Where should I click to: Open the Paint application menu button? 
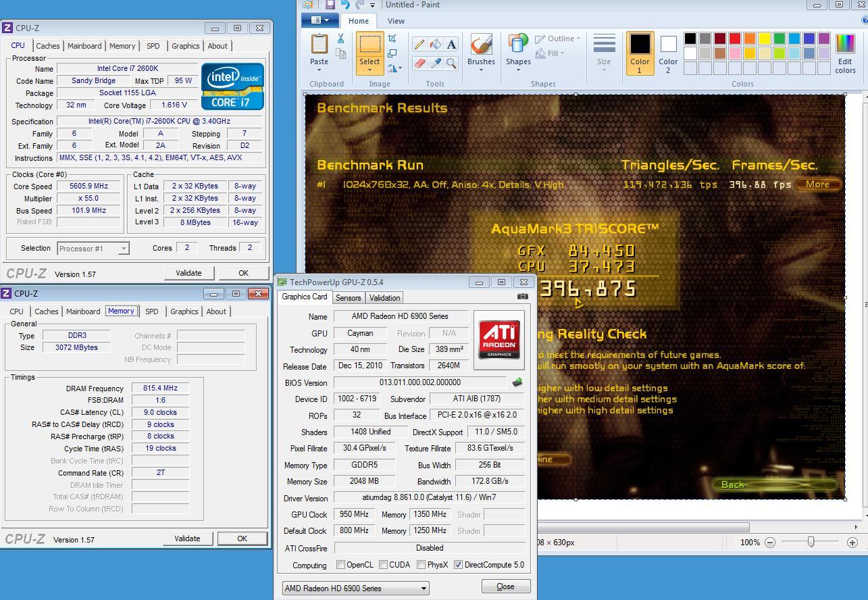[320, 21]
